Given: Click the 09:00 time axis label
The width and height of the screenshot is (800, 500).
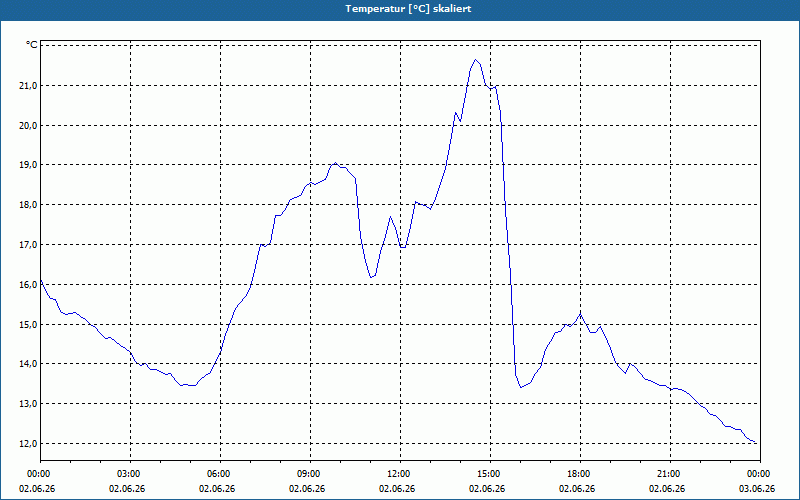Looking at the screenshot, I should pos(310,474).
